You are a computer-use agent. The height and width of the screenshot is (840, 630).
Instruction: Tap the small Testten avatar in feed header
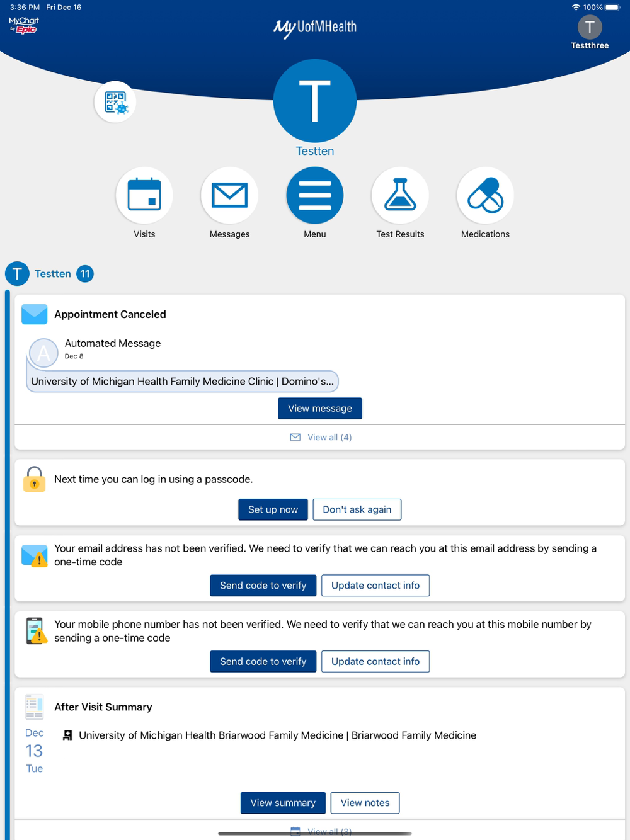coord(17,274)
